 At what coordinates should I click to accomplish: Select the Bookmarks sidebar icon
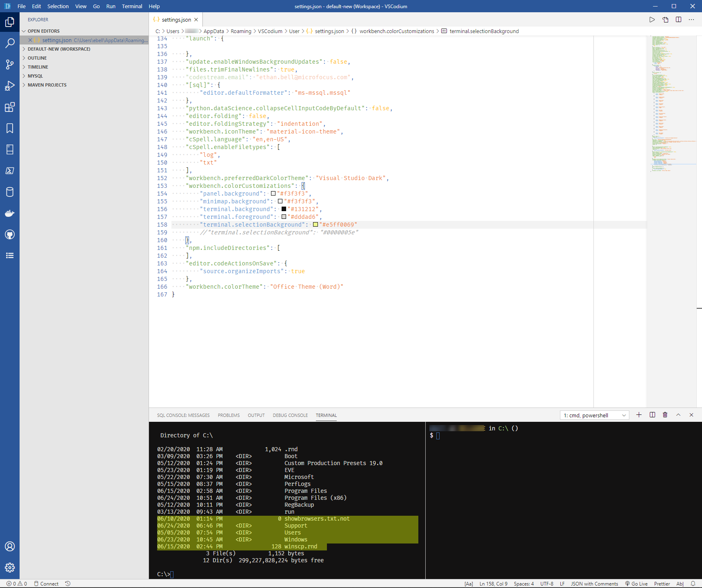coord(10,128)
